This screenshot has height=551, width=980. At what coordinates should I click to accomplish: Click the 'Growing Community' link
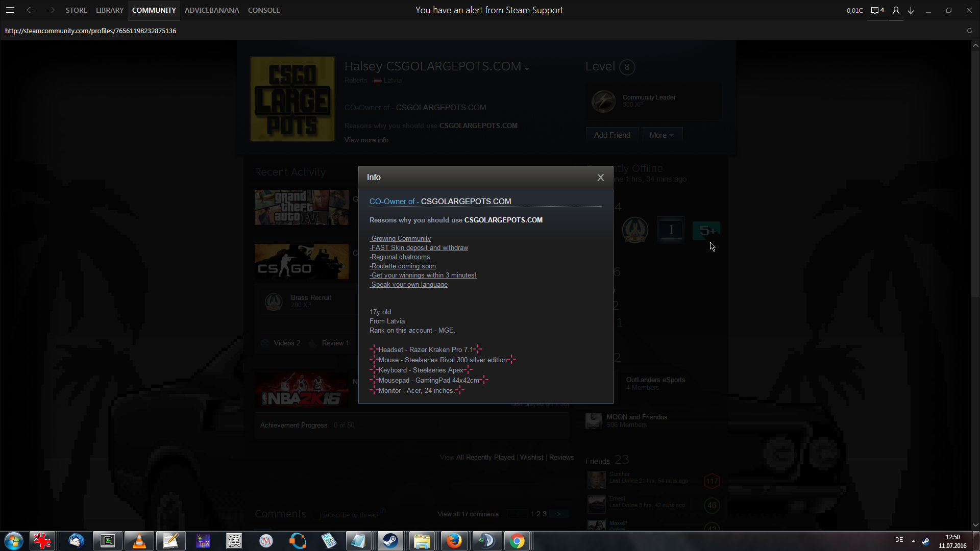click(401, 239)
